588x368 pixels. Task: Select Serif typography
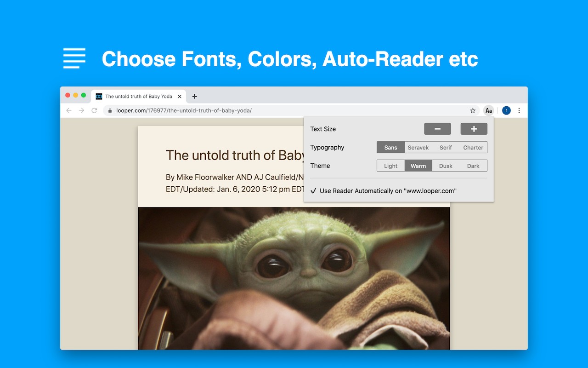[446, 147]
